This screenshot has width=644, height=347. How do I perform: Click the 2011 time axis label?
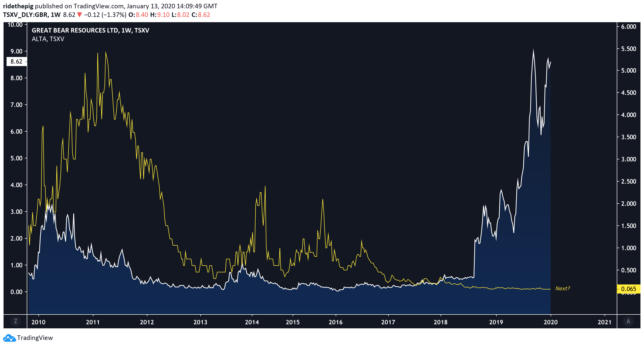point(93,322)
